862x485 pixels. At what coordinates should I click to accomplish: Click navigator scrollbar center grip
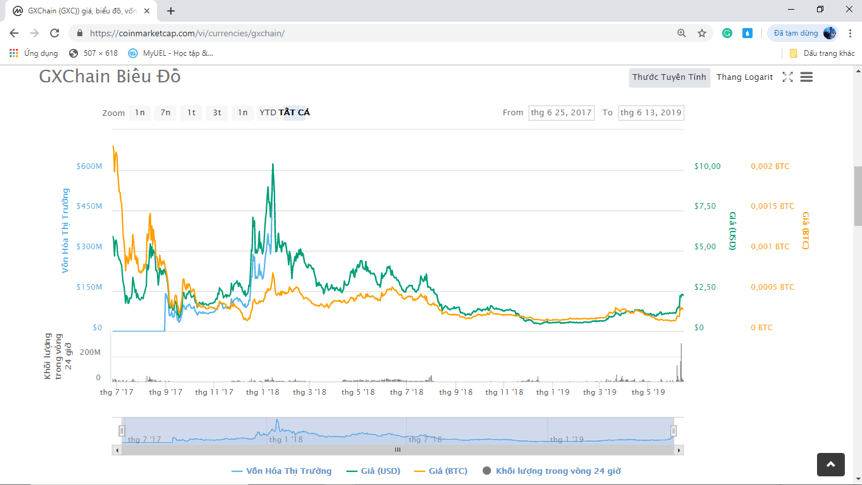(397, 450)
